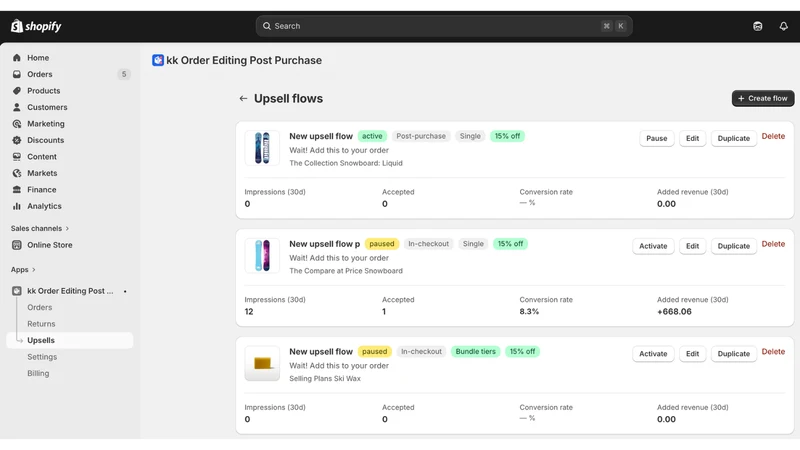Open the Compare at Price Snowboard thumbnail
The image size is (800, 450).
[262, 256]
